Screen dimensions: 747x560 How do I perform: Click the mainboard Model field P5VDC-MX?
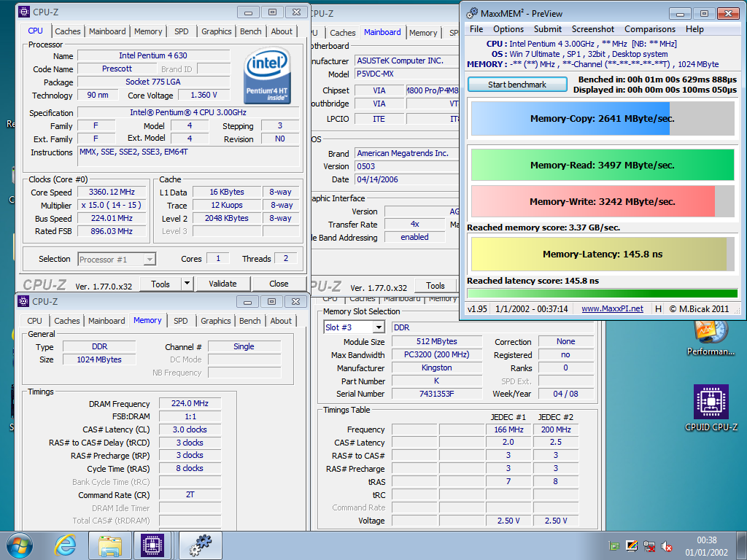407,74
